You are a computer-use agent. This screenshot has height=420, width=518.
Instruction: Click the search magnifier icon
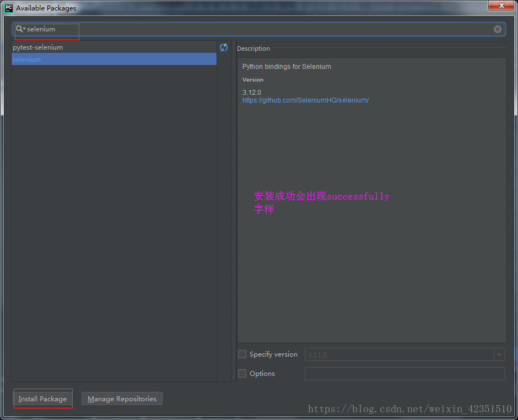click(20, 29)
